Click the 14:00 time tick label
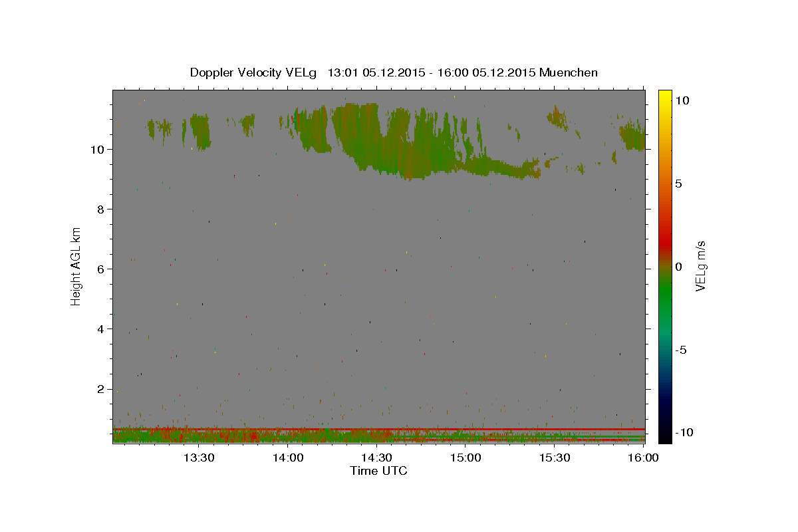Image resolution: width=798 pixels, height=532 pixels. click(x=287, y=458)
